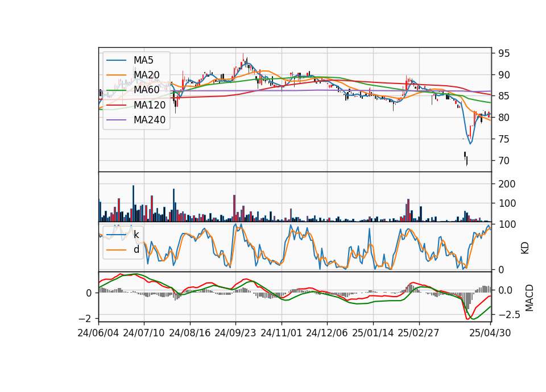The height and width of the screenshot is (392, 546).
Task: Click the tallest volume bar near 24/07/10
Action: (x=133, y=203)
